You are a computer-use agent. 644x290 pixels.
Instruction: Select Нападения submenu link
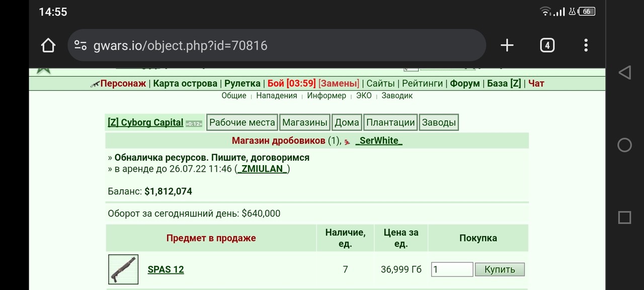coord(277,96)
